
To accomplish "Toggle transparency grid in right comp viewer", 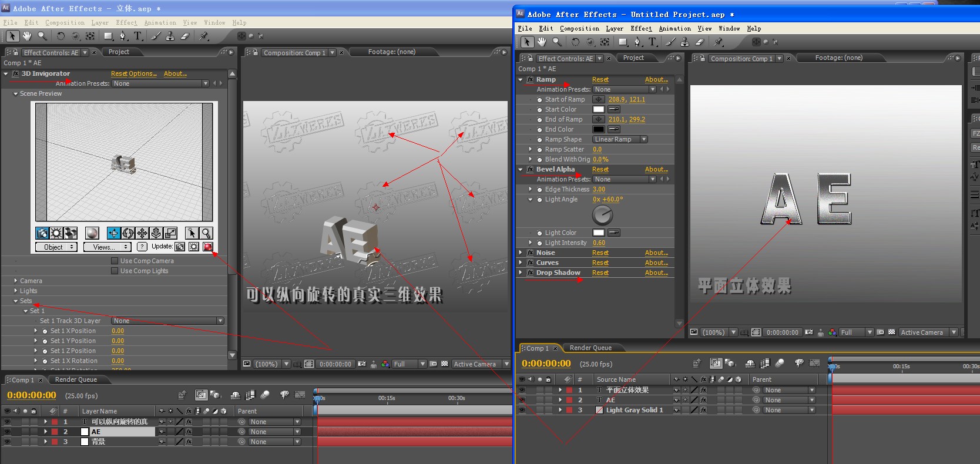I will coord(892,332).
